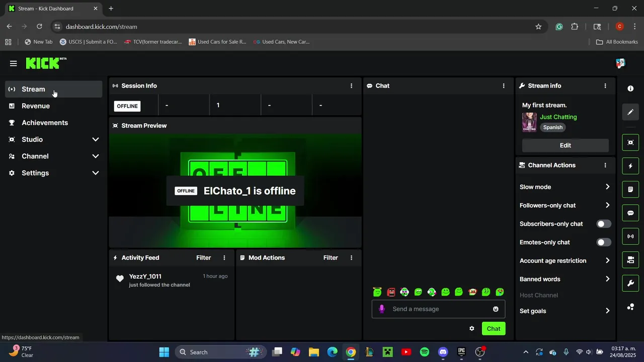Click the '1 hour ago' timestamp
The width and height of the screenshot is (644, 362).
[215, 276]
